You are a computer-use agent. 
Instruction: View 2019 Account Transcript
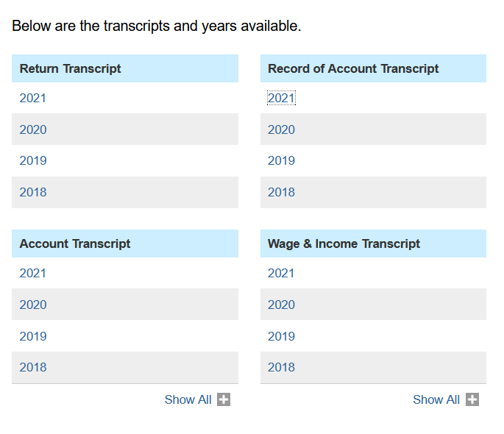[33, 336]
